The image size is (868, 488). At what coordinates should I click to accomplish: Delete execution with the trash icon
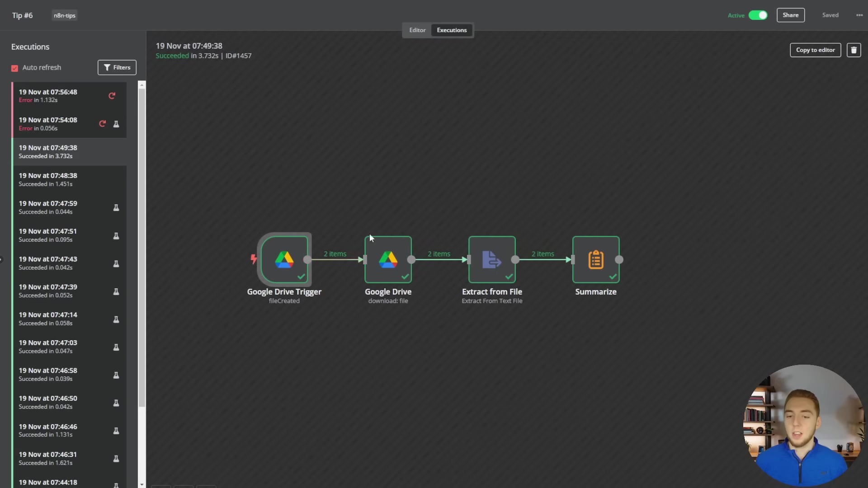(x=854, y=50)
